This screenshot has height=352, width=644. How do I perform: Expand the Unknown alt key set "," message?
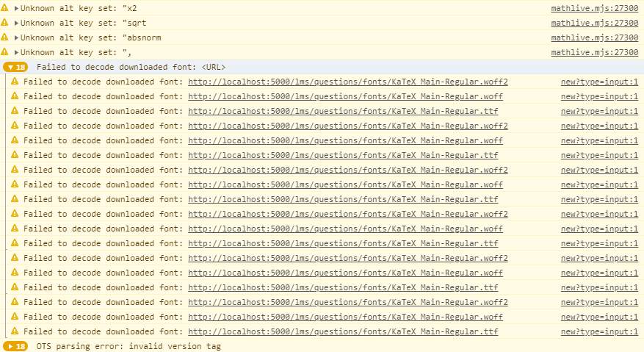click(x=16, y=53)
